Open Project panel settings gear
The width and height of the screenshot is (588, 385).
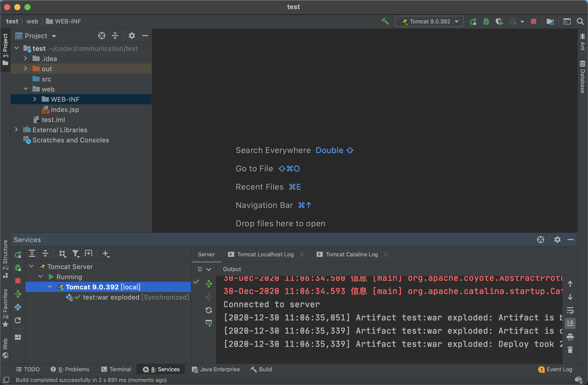tap(132, 36)
